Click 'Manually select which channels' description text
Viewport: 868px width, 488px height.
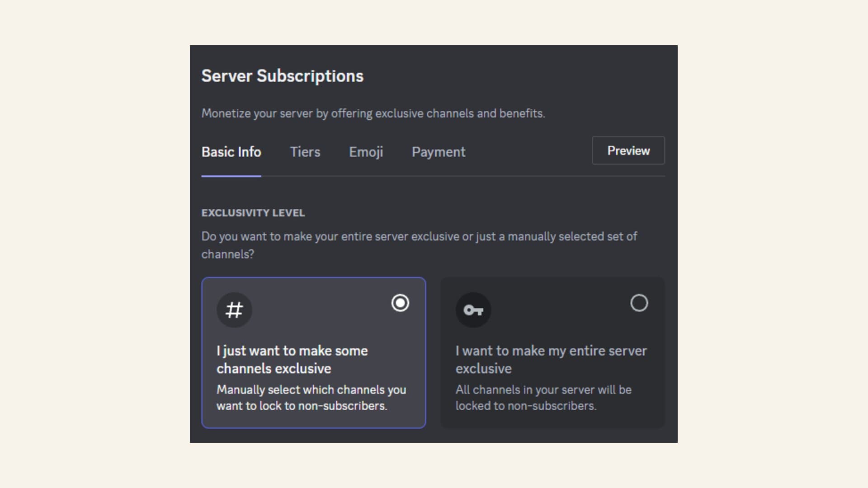(311, 398)
